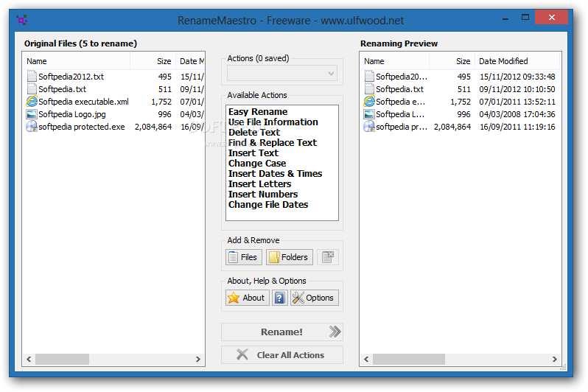Screen dimensions: 588x392
Task: Sort Original Files by Date column
Action: [190, 61]
